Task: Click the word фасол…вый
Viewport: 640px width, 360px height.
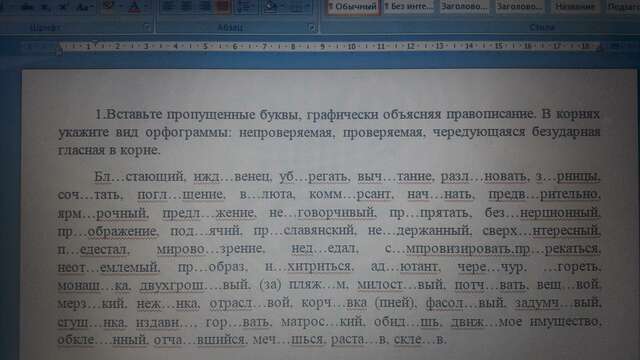Action: (x=466, y=303)
